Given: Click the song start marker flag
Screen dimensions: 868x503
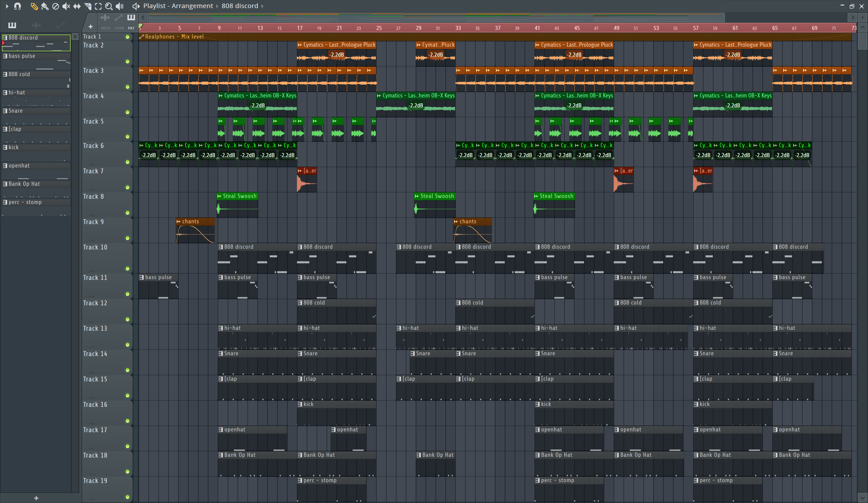Looking at the screenshot, I should (x=141, y=26).
